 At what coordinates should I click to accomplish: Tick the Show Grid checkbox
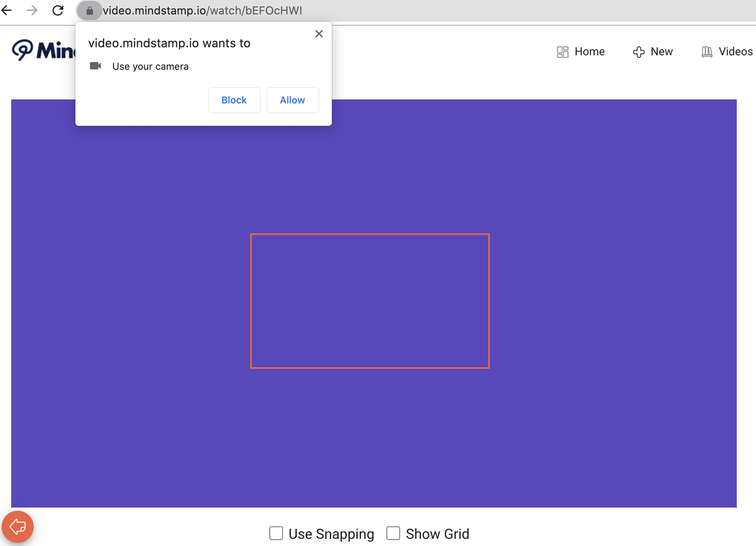coord(393,533)
